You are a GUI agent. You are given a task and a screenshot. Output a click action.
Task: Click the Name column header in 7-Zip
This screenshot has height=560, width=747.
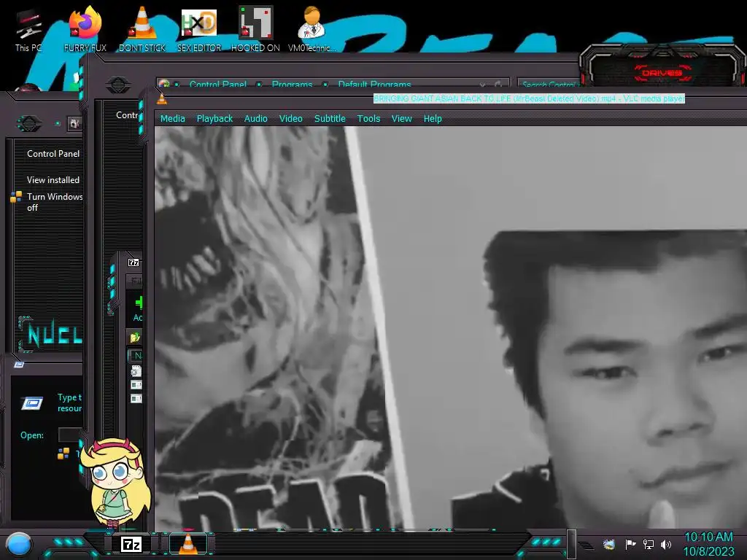(136, 355)
